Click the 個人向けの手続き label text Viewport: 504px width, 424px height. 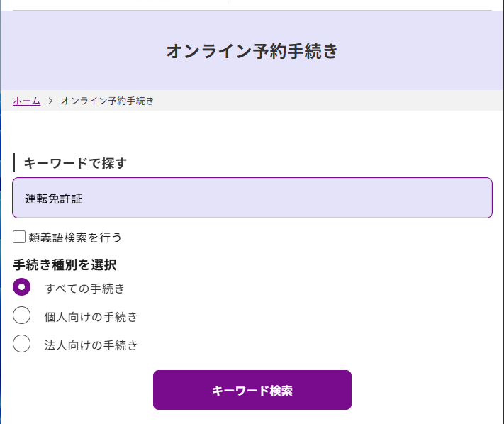91,317
